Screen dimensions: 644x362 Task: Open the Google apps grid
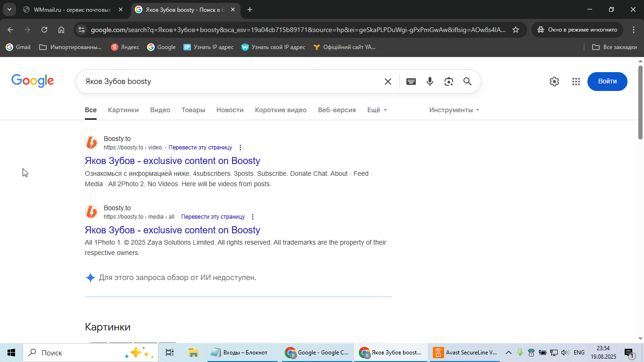(576, 82)
